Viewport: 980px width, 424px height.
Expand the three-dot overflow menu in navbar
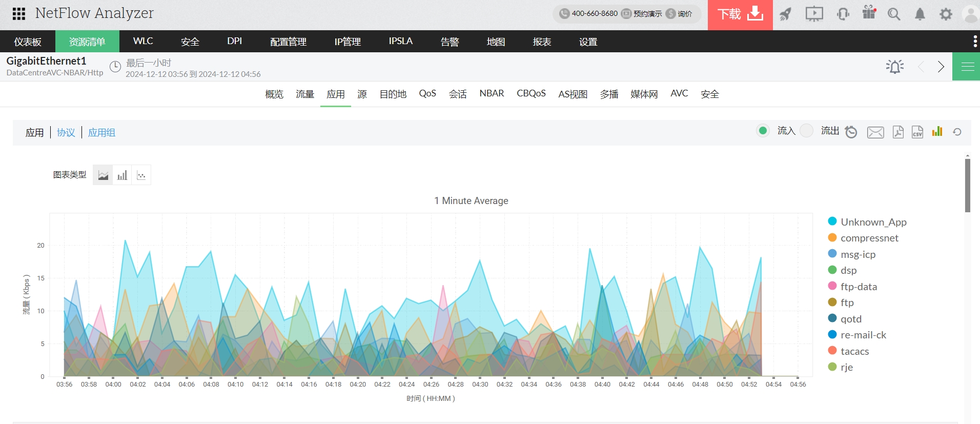point(974,41)
